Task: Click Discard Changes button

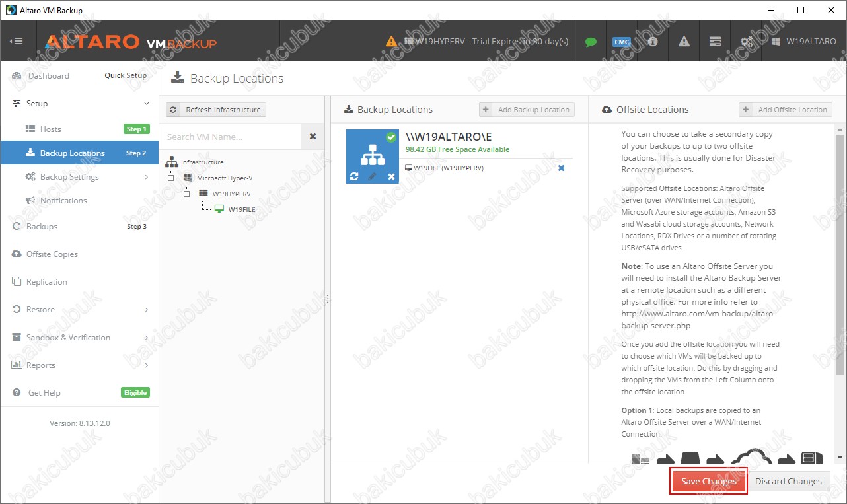Action: tap(788, 481)
